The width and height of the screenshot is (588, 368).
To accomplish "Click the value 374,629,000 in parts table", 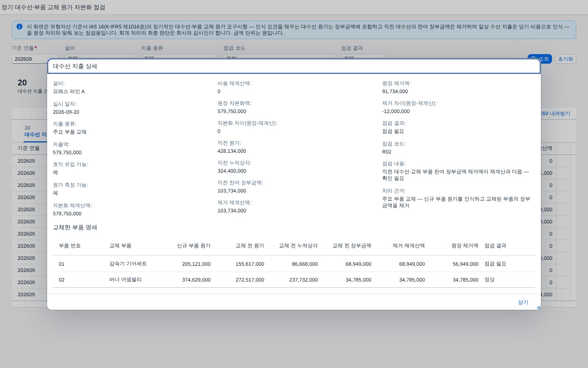I will coord(196,280).
